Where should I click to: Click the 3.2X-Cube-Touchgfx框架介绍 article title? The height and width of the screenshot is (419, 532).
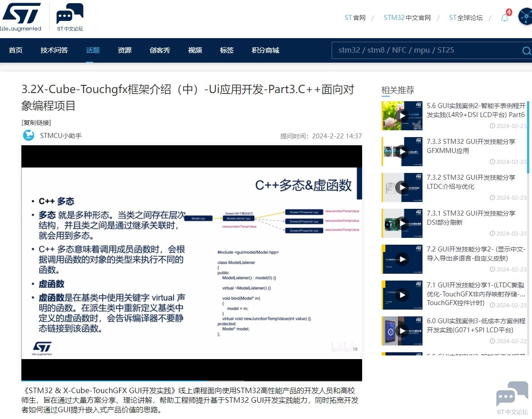pos(188,98)
